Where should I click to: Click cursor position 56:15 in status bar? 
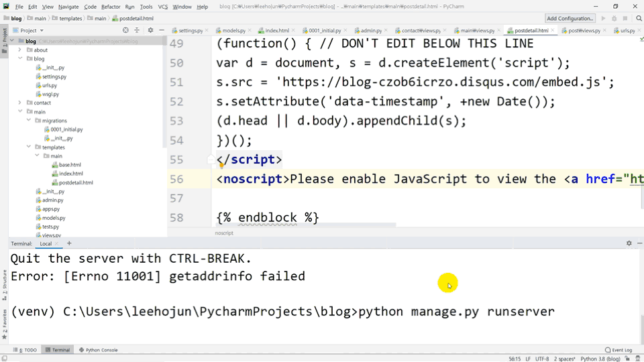[515, 359]
